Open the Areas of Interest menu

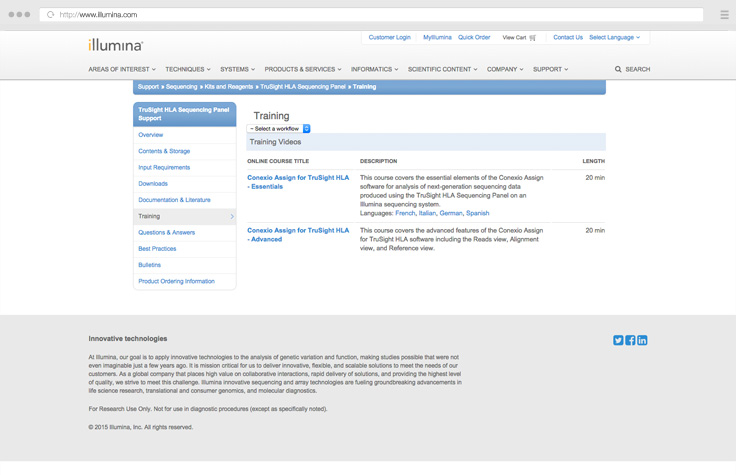(x=124, y=70)
